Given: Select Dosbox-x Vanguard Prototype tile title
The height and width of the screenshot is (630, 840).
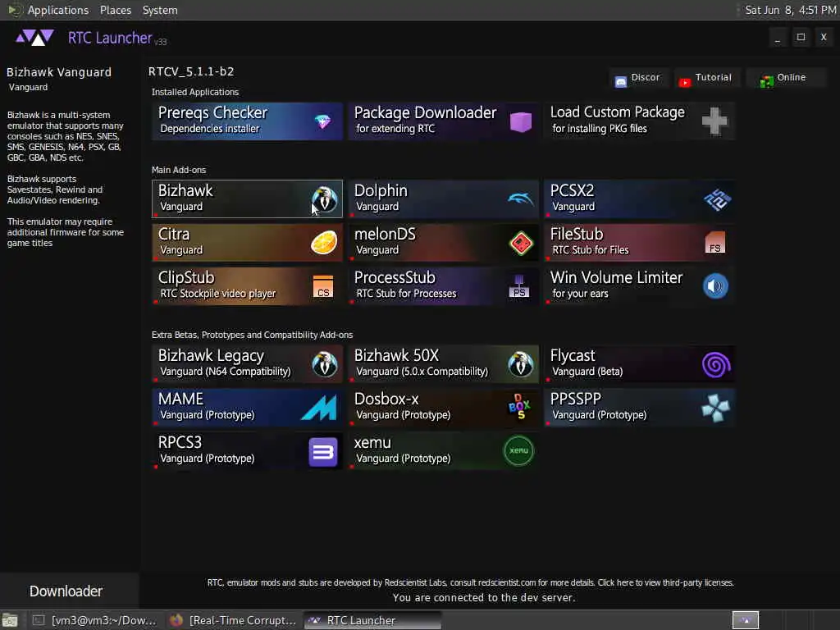Looking at the screenshot, I should coord(386,399).
